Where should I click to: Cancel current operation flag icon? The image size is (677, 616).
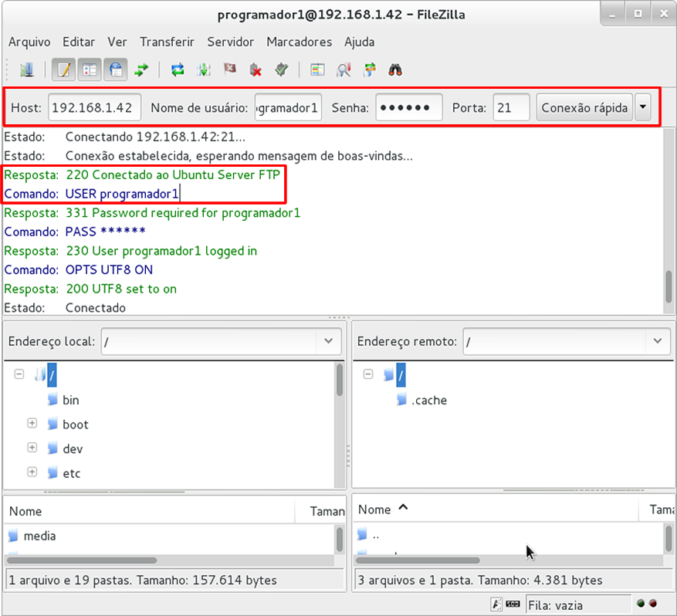(x=230, y=69)
